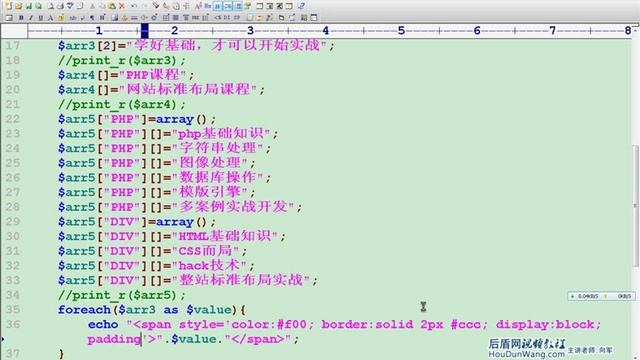Click the foreach($arr3 as $value){ line
This screenshot has width=640, height=360.
(151, 310)
